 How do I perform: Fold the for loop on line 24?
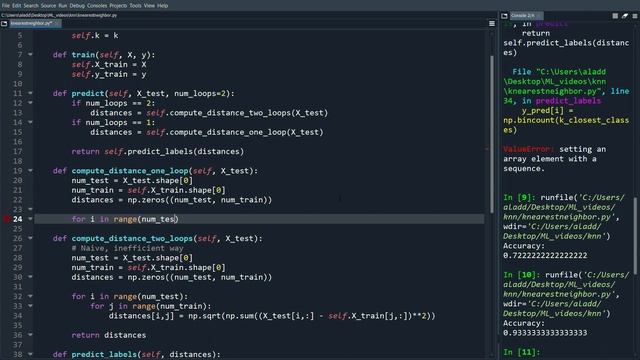pyautogui.click(x=30, y=219)
